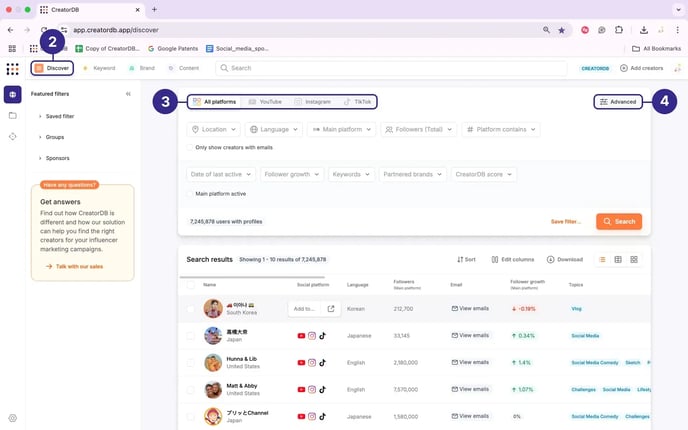This screenshot has height=430, width=688.
Task: Click the Instagram icon in the Matt & Abby row
Action: pyautogui.click(x=312, y=390)
